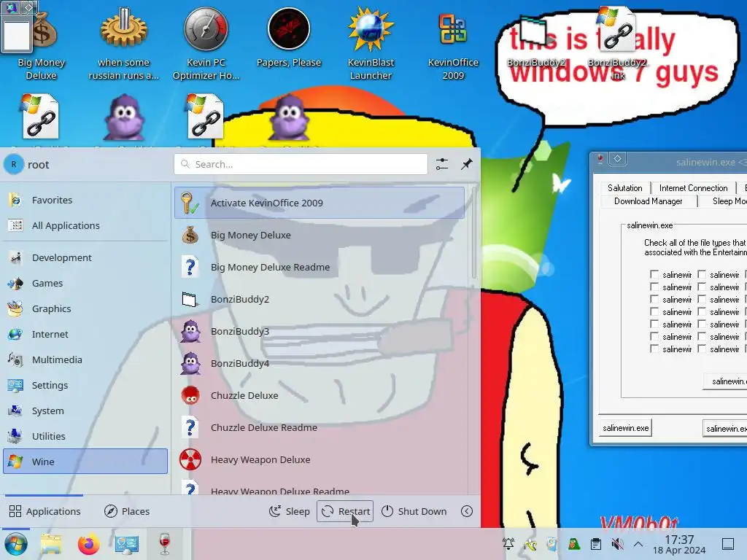This screenshot has width=747, height=560.
Task: Click the application list scrollbar
Action: click(x=473, y=233)
